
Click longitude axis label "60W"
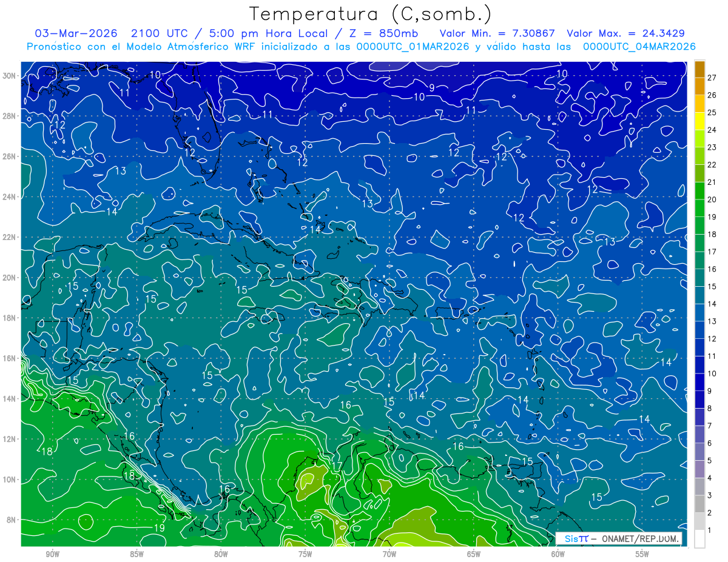tap(558, 554)
